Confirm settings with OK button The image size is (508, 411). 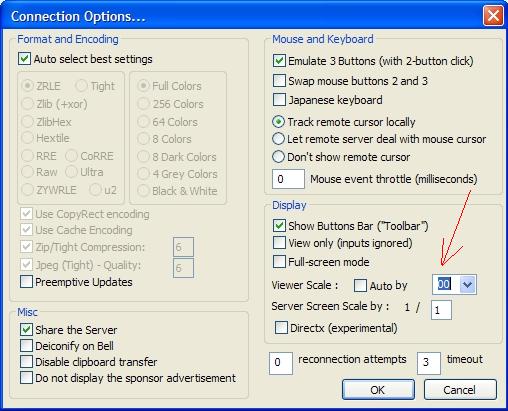(x=378, y=389)
